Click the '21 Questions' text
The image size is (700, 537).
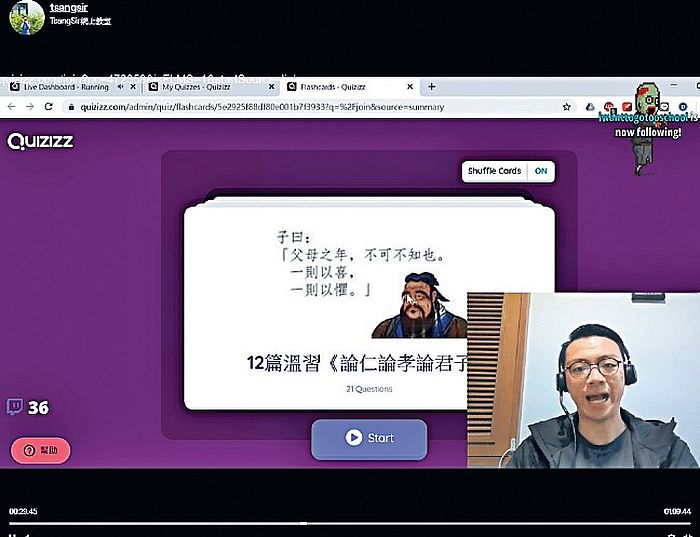pos(369,389)
